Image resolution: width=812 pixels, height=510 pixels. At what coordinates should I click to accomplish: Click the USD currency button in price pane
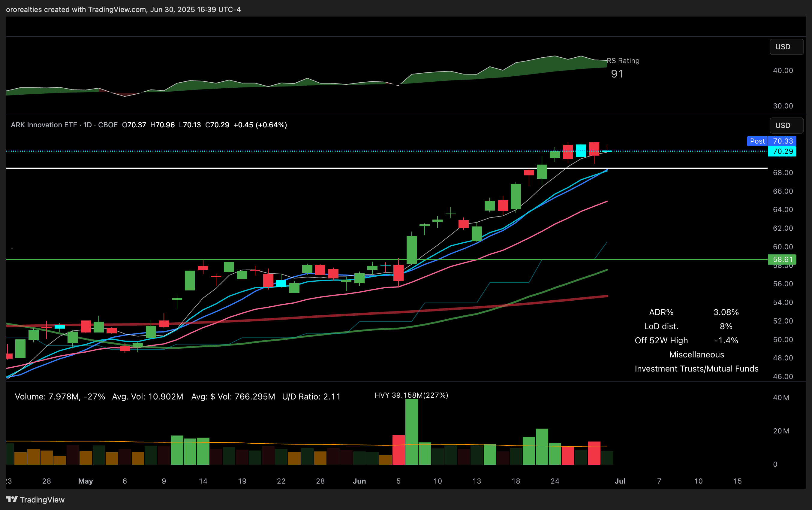tap(786, 126)
